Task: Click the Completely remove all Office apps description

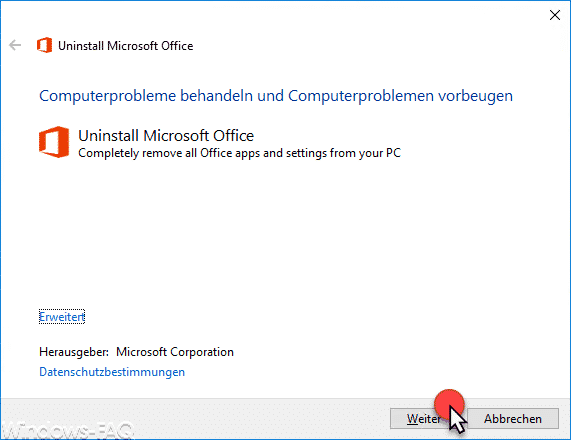Action: click(x=239, y=153)
